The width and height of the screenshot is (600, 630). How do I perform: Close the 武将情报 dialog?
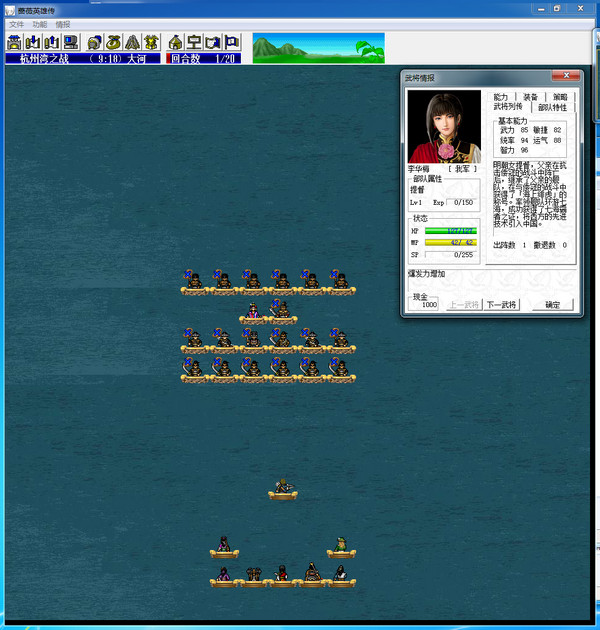click(x=566, y=76)
